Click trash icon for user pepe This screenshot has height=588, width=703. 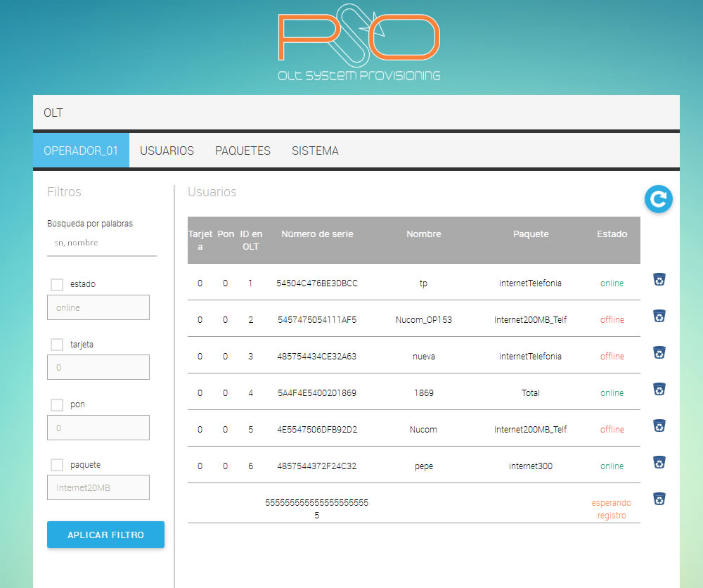pyautogui.click(x=659, y=463)
